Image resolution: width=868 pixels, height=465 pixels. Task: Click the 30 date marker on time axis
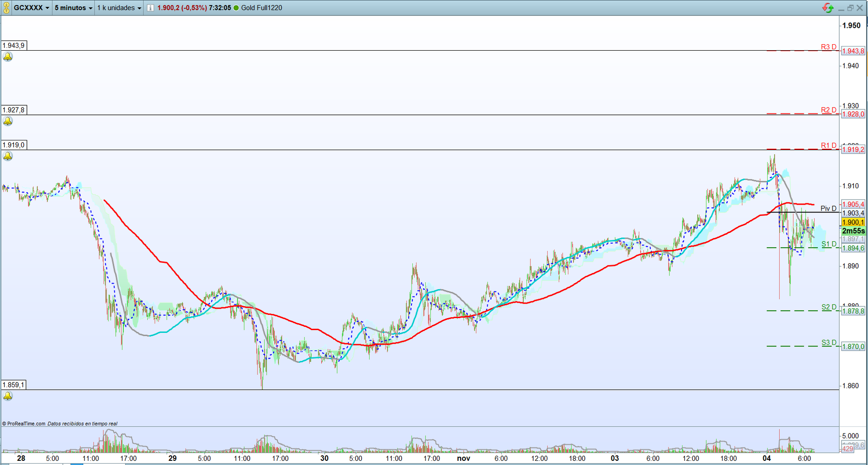325,458
